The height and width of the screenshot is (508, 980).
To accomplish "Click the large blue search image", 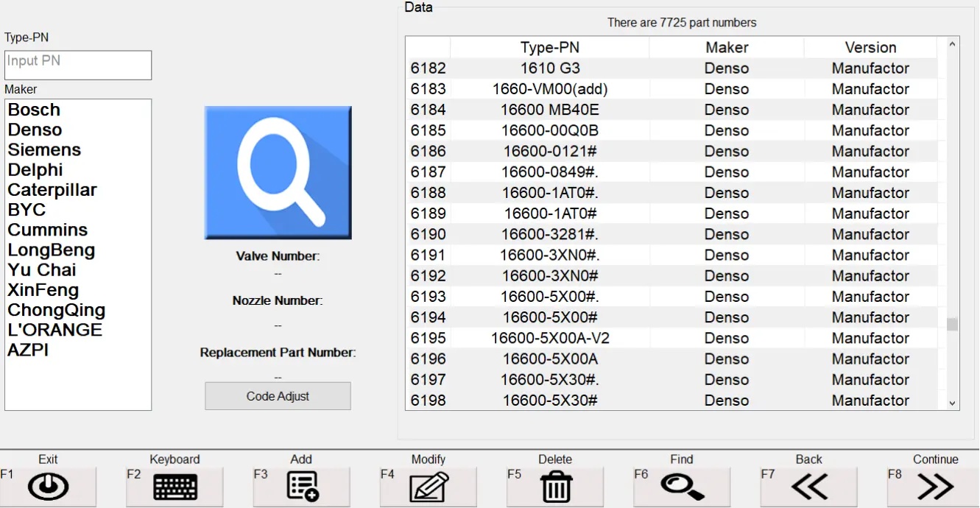I will (x=278, y=173).
